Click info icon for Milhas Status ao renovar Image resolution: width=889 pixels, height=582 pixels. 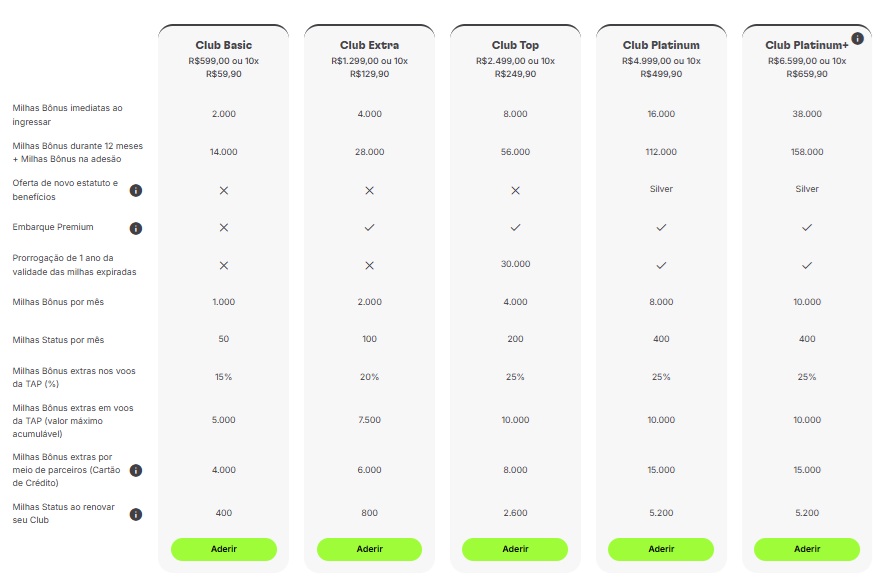pos(136,514)
